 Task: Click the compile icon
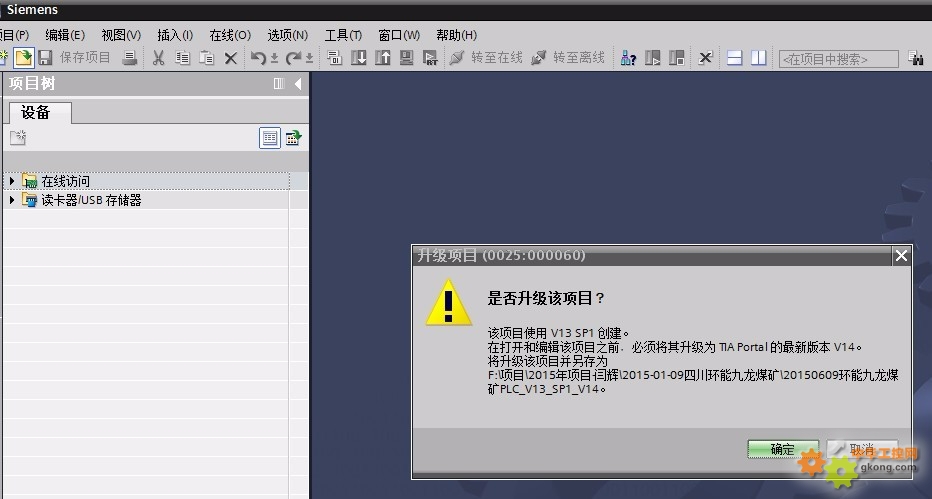pyautogui.click(x=335, y=58)
